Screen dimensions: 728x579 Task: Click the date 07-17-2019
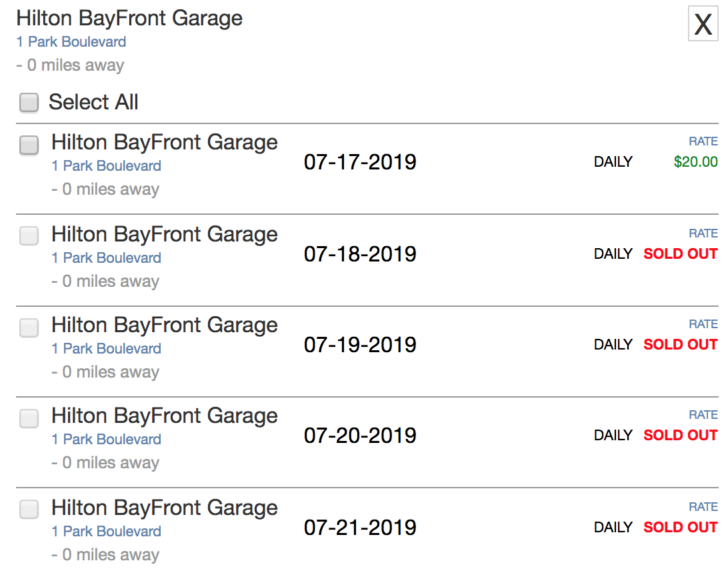360,162
